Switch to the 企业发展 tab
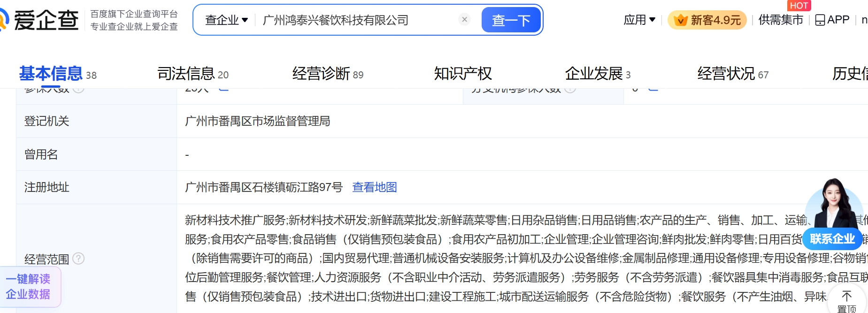868x313 pixels. [x=598, y=74]
